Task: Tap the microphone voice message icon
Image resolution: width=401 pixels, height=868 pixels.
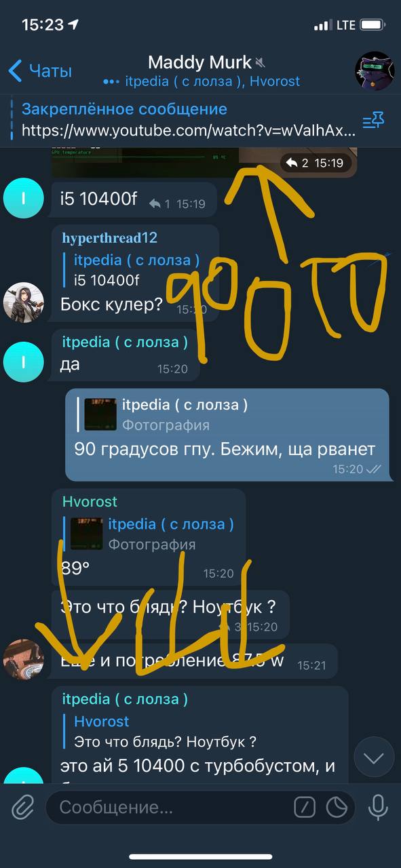Action: click(x=377, y=807)
